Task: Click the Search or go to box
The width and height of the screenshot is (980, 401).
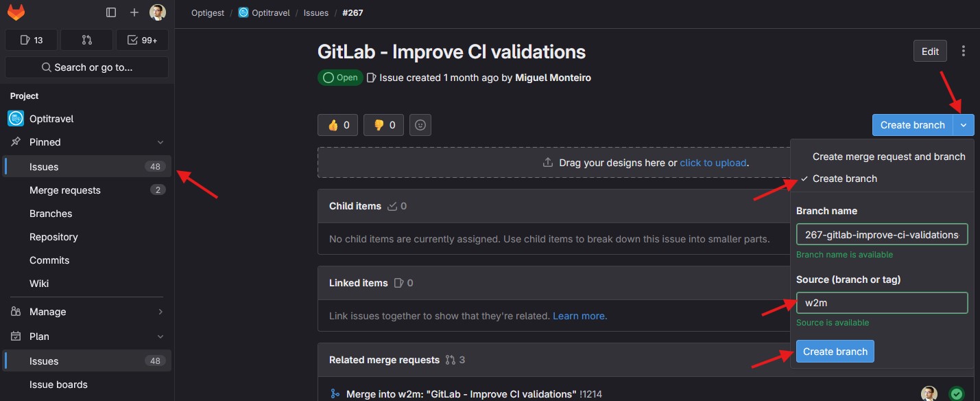Action: point(86,67)
